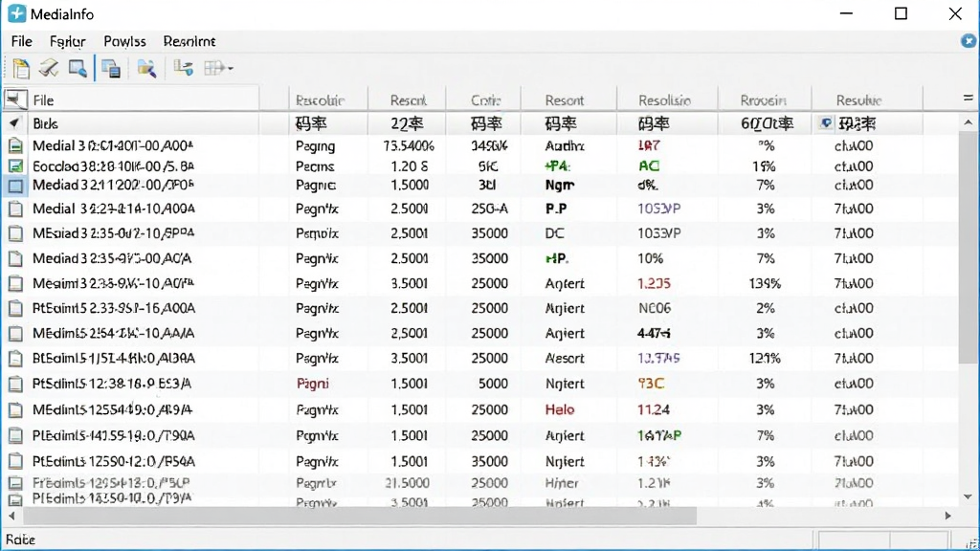Viewport: 980px width, 551px height.
Task: Open the File menu
Action: (22, 41)
